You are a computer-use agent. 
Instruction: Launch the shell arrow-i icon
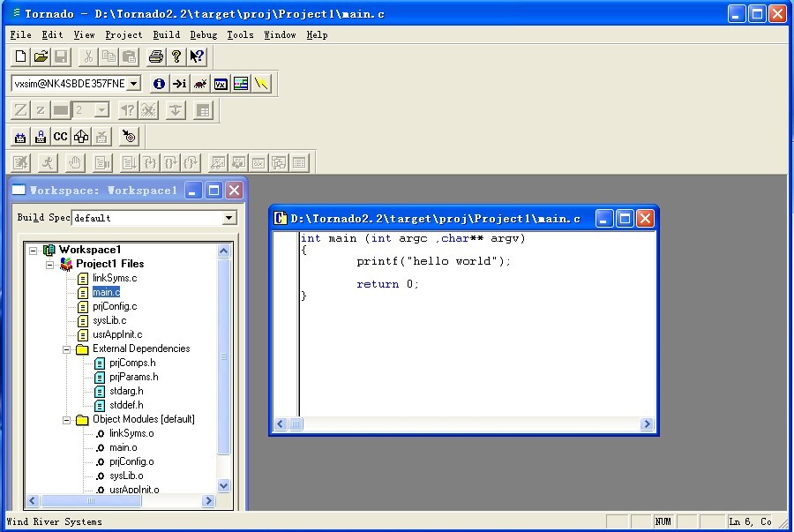click(179, 84)
